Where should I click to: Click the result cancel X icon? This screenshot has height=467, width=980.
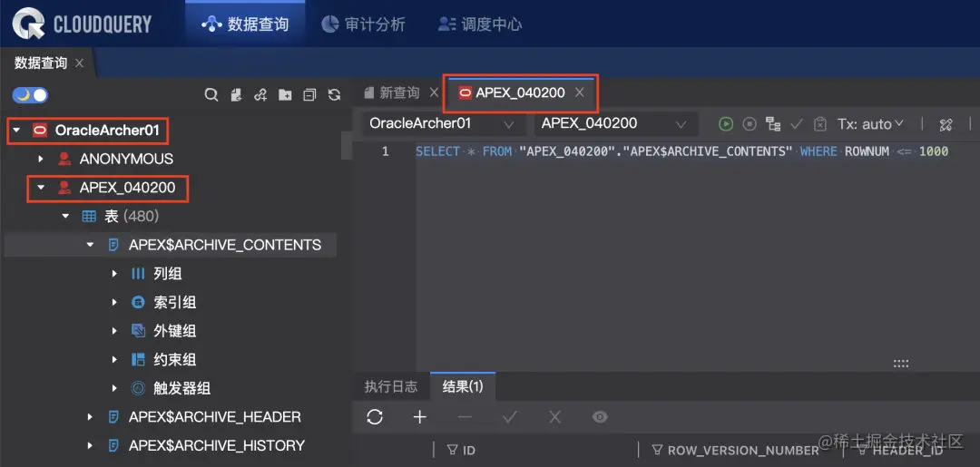[555, 417]
